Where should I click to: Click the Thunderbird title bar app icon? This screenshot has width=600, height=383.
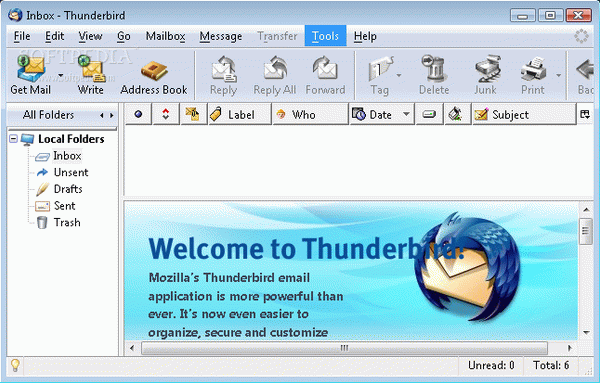pyautogui.click(x=15, y=15)
